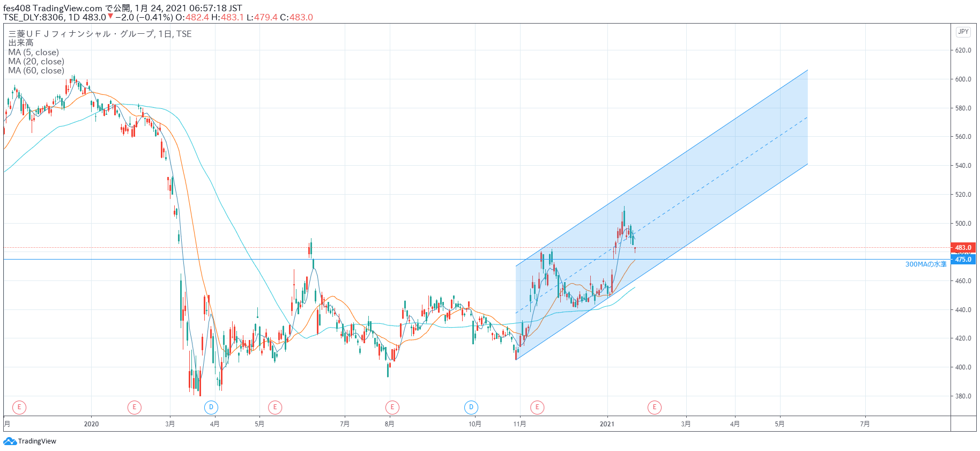Select the MA (5, close) indicator legend
980x451 pixels.
(x=33, y=53)
